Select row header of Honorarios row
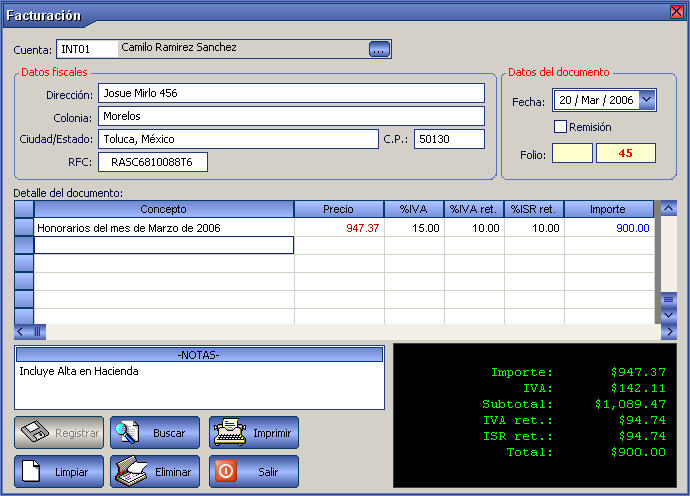690x496 pixels. pos(24,227)
